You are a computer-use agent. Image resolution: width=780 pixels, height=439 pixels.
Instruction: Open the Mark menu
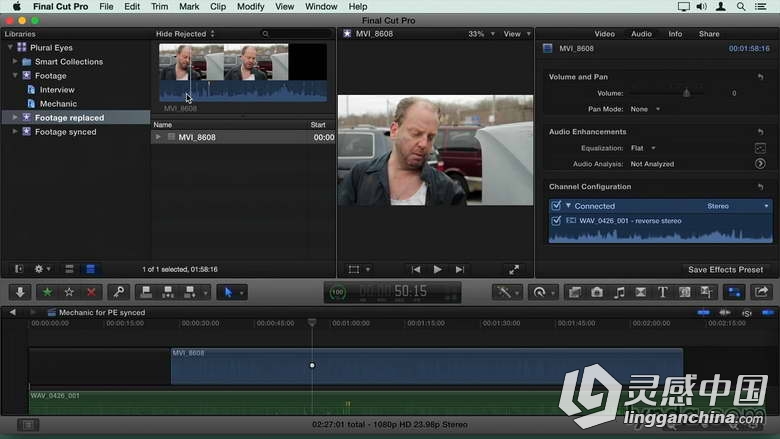(189, 6)
